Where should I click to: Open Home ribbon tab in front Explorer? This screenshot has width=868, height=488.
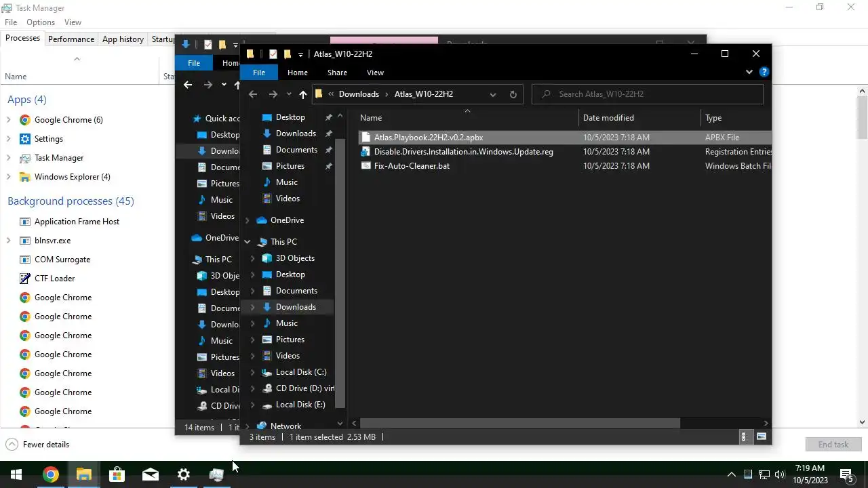point(298,73)
